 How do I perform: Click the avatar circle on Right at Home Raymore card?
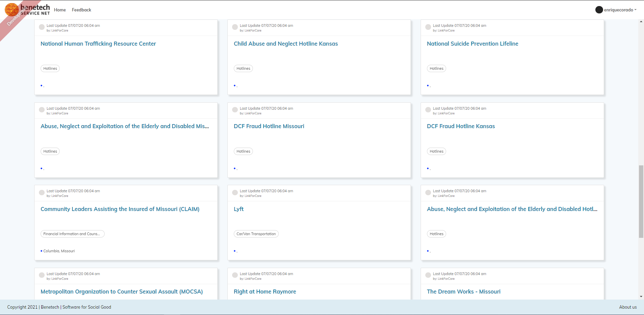pyautogui.click(x=235, y=275)
